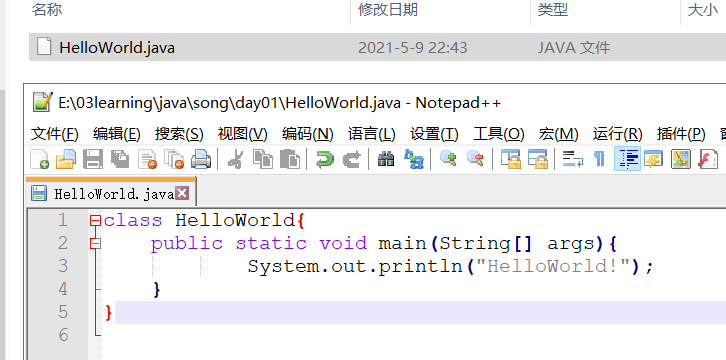
Task: Click the 2021-5-9 22:43 date cell
Action: [x=413, y=47]
